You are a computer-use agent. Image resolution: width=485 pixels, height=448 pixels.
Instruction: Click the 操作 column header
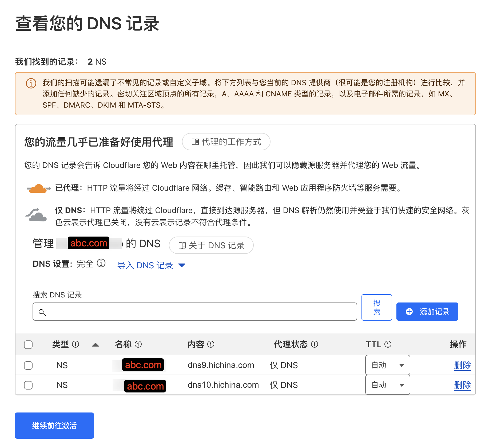[x=458, y=344]
